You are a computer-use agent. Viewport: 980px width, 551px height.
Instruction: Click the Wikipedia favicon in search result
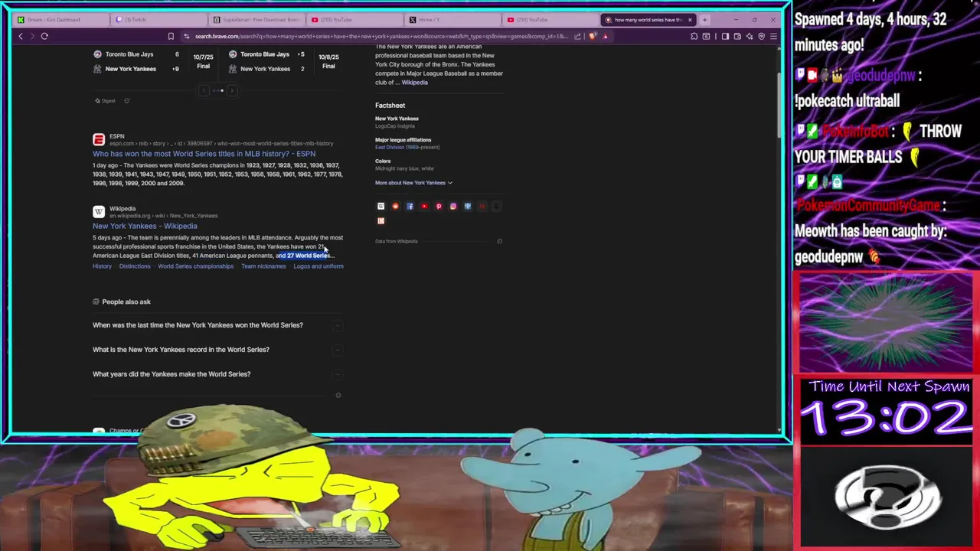pos(99,211)
